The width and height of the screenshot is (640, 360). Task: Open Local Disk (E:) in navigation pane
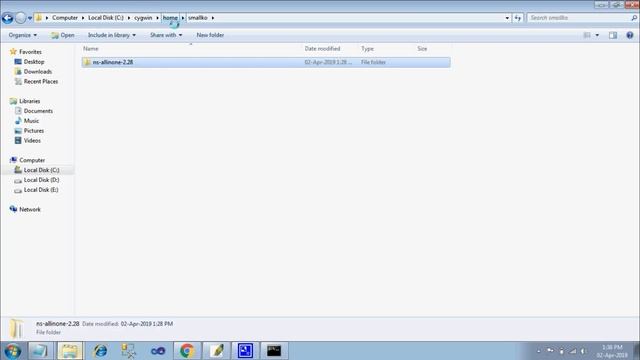tap(41, 190)
